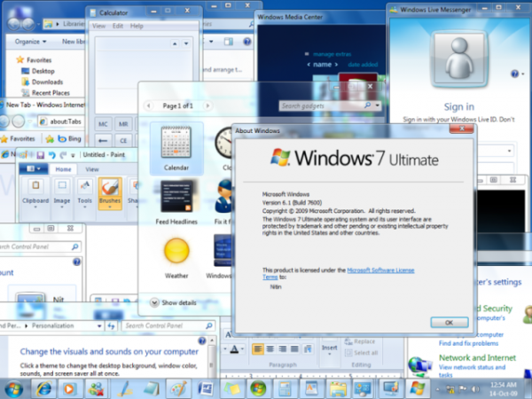Select Recent Places in Explorer sidebar
Screen dimensions: 532x399
45,92
